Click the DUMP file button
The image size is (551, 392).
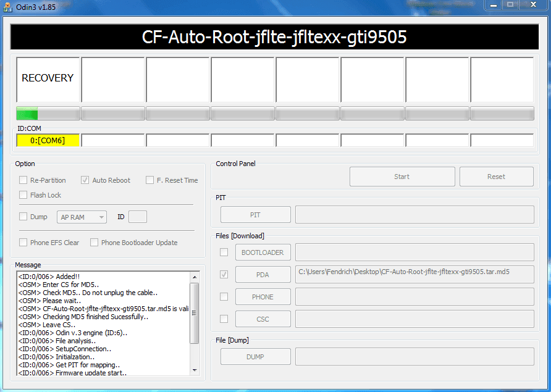256,357
